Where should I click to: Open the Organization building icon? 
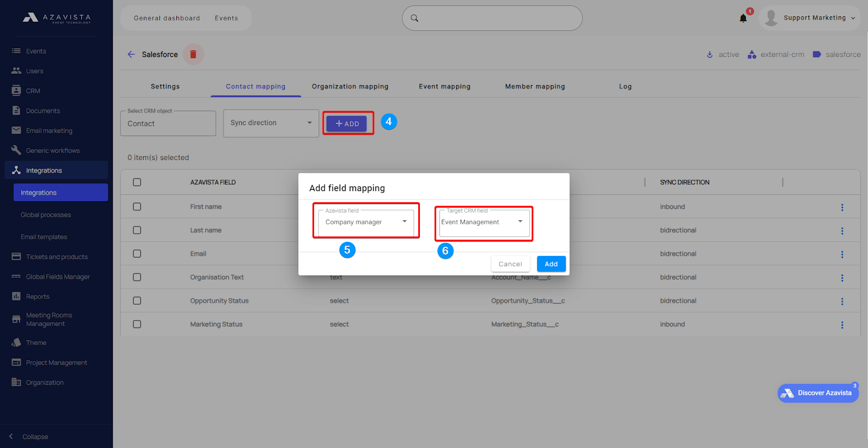point(16,382)
